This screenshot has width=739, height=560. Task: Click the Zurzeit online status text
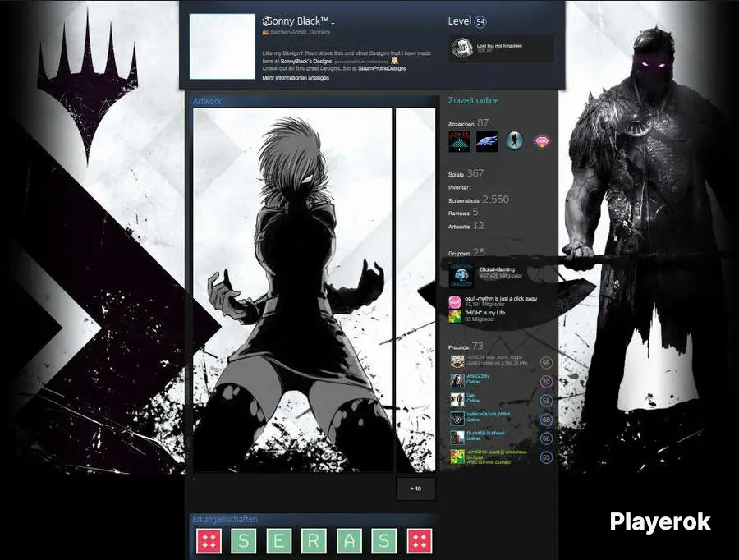pos(473,100)
